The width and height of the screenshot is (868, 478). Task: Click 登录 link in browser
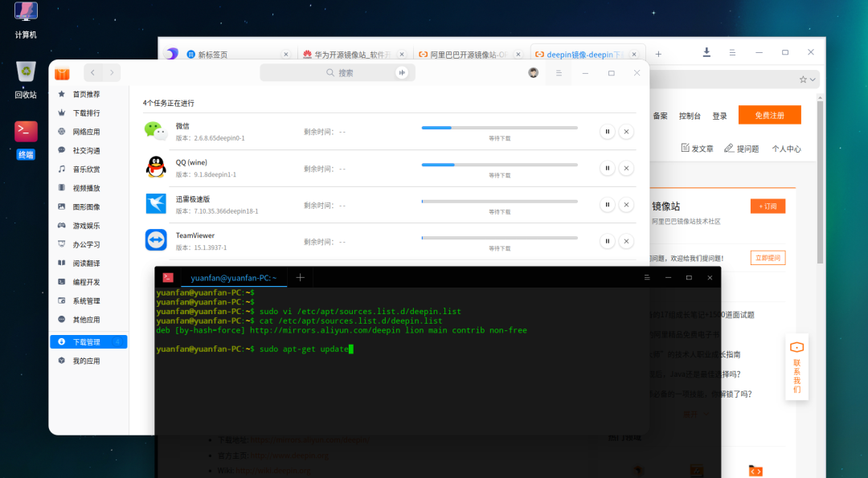[719, 116]
